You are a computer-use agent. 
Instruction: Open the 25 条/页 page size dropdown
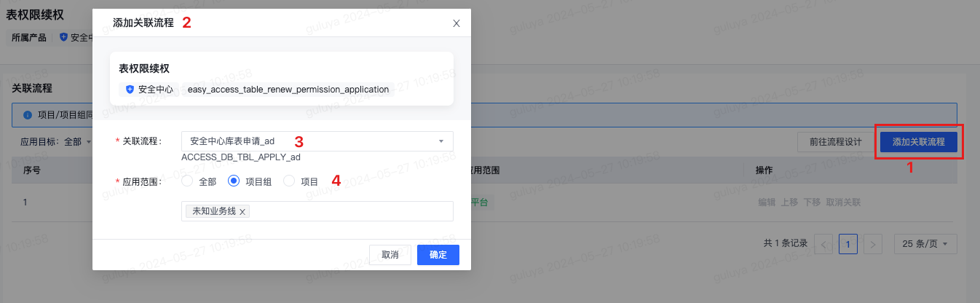pos(925,244)
